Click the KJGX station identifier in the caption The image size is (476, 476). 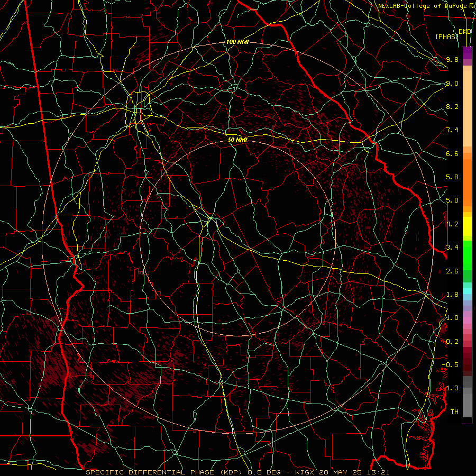[304, 472]
